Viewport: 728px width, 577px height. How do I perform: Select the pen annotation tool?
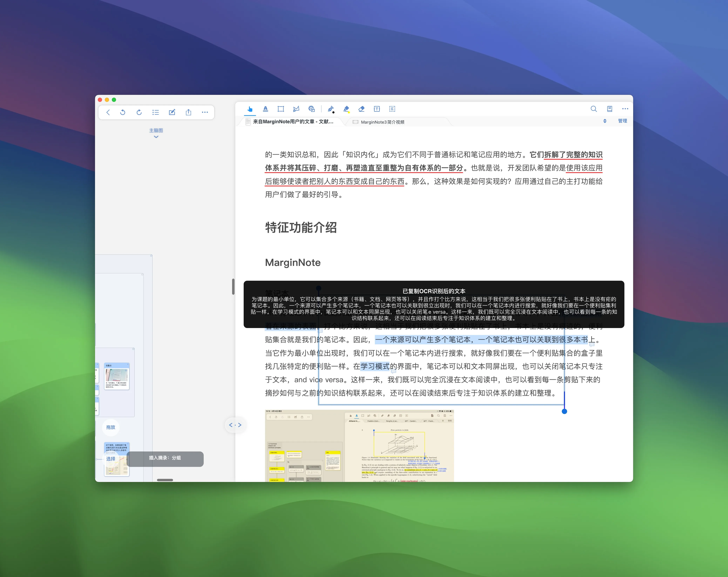[331, 109]
